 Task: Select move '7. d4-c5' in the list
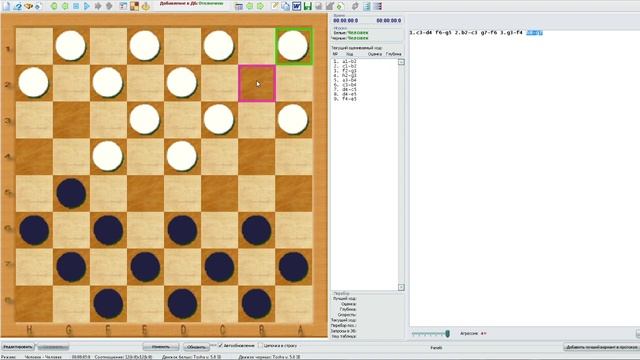(x=345, y=89)
